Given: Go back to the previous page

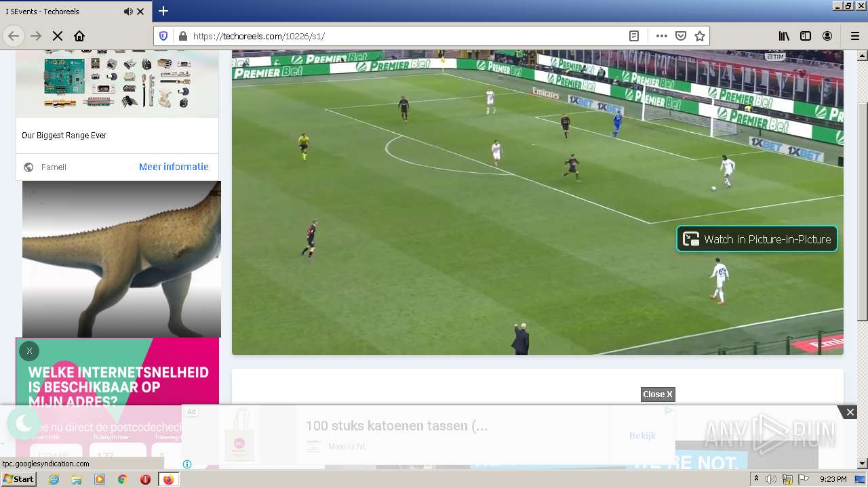Looking at the screenshot, I should (x=14, y=36).
